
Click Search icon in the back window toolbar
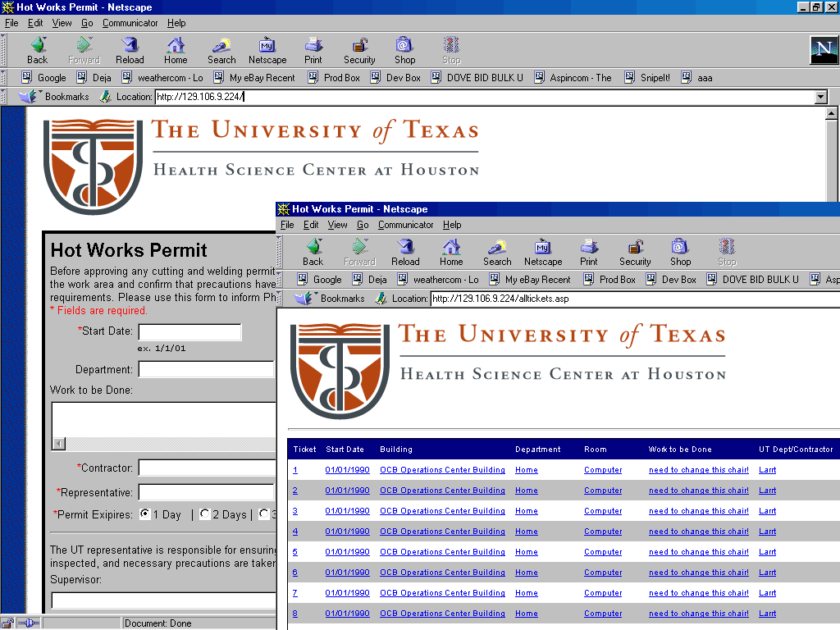[x=221, y=50]
